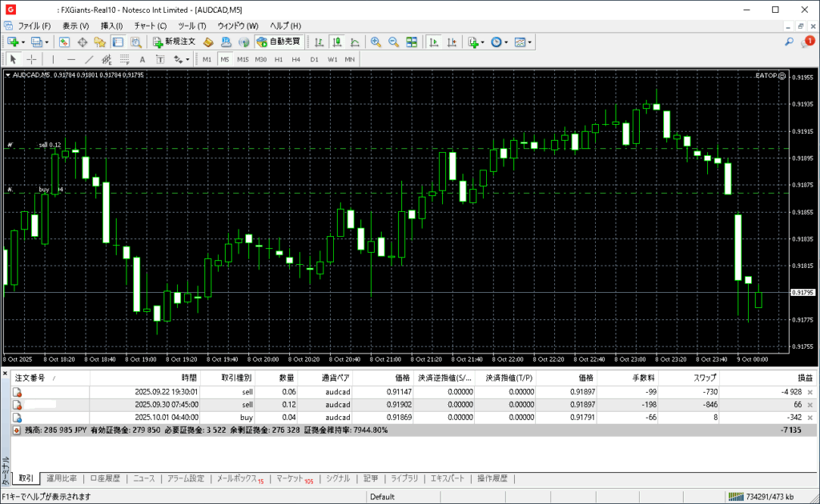Close the 2025.09.22 sell order row
Screen dimensions: 820x504
pyautogui.click(x=810, y=392)
